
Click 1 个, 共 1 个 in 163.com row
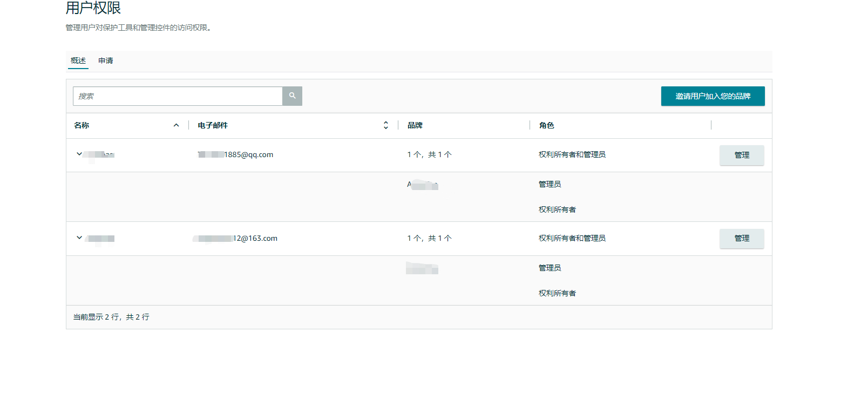(430, 238)
